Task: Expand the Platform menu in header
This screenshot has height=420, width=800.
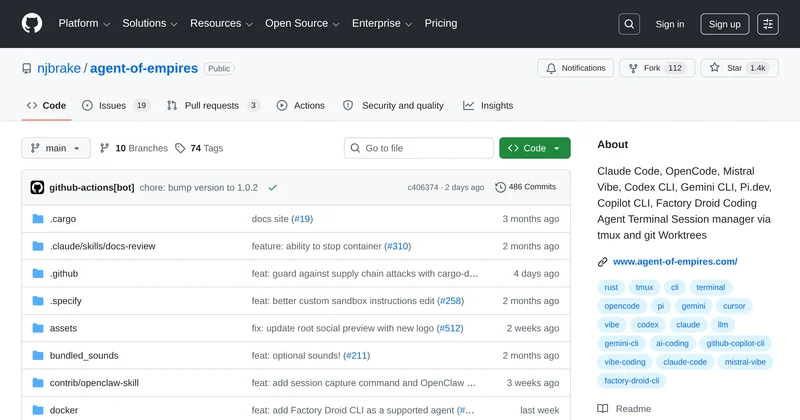Action: (x=84, y=23)
